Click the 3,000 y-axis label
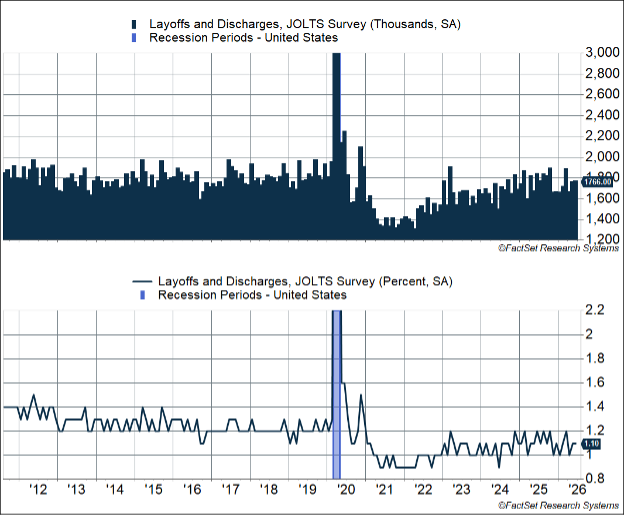624x516 pixels. (x=602, y=53)
